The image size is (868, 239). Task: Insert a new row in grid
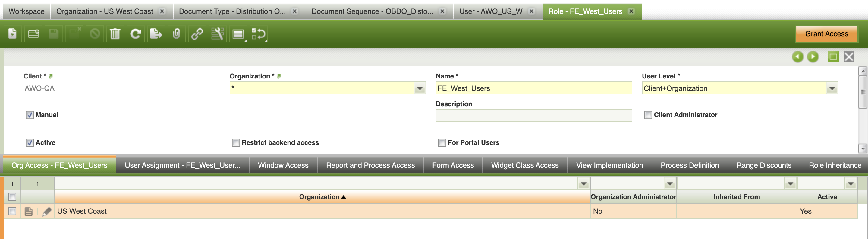[x=33, y=34]
